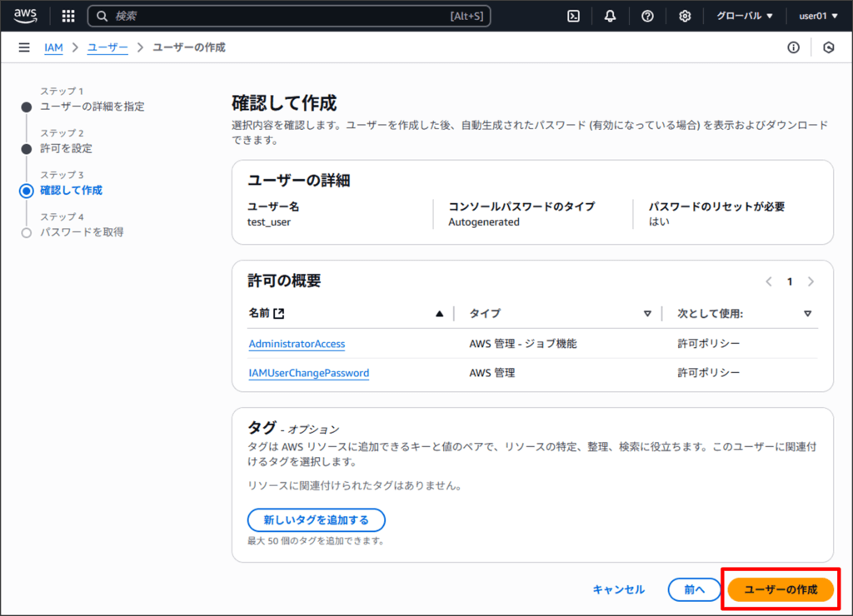
Task: Launch CloudShell terminal icon
Action: tap(573, 16)
